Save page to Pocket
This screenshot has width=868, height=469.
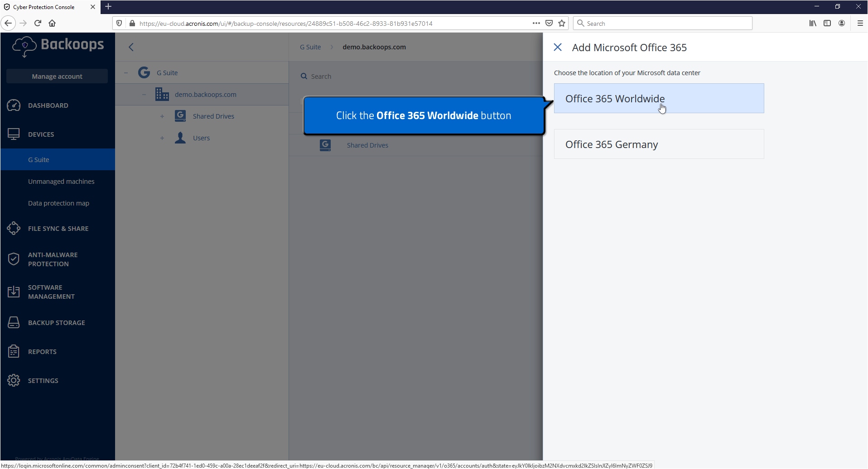[x=549, y=23]
